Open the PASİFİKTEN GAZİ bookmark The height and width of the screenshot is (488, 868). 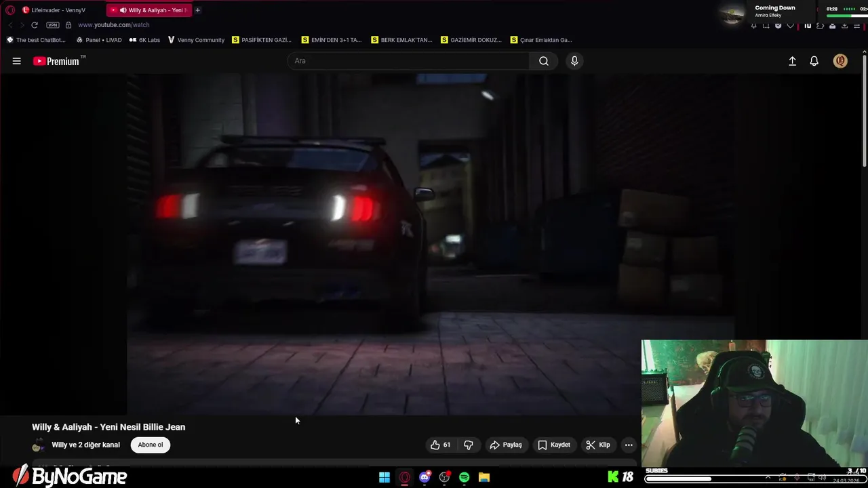click(x=262, y=40)
